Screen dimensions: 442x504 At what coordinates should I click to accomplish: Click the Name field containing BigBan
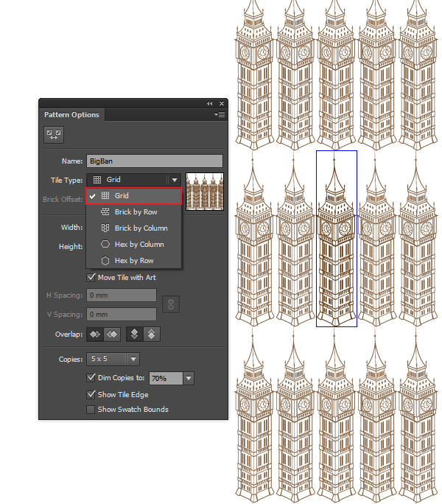pyautogui.click(x=155, y=161)
